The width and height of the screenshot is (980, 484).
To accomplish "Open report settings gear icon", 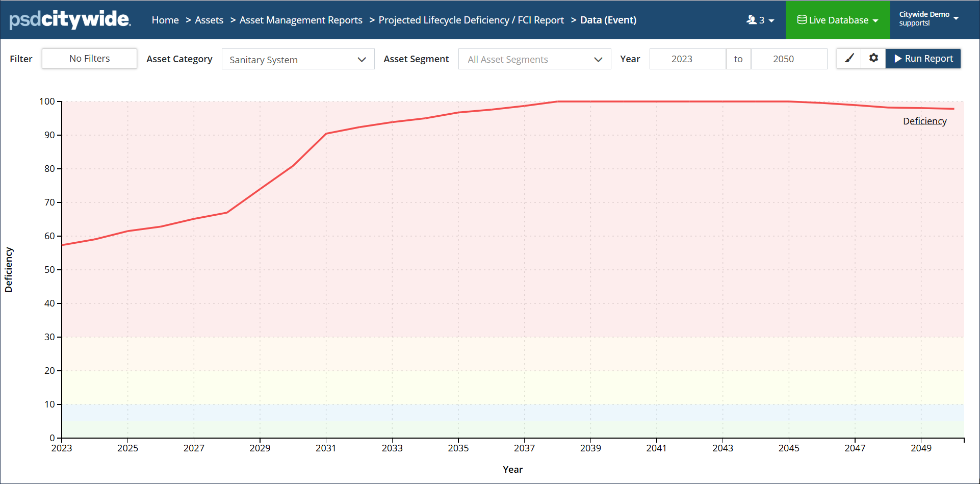I will [873, 59].
